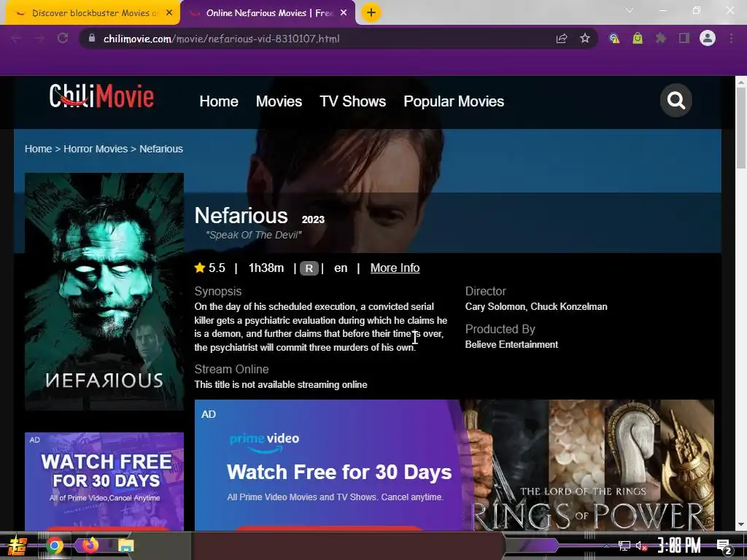747x560 pixels.
Task: Click the en language label
Action: pos(341,268)
